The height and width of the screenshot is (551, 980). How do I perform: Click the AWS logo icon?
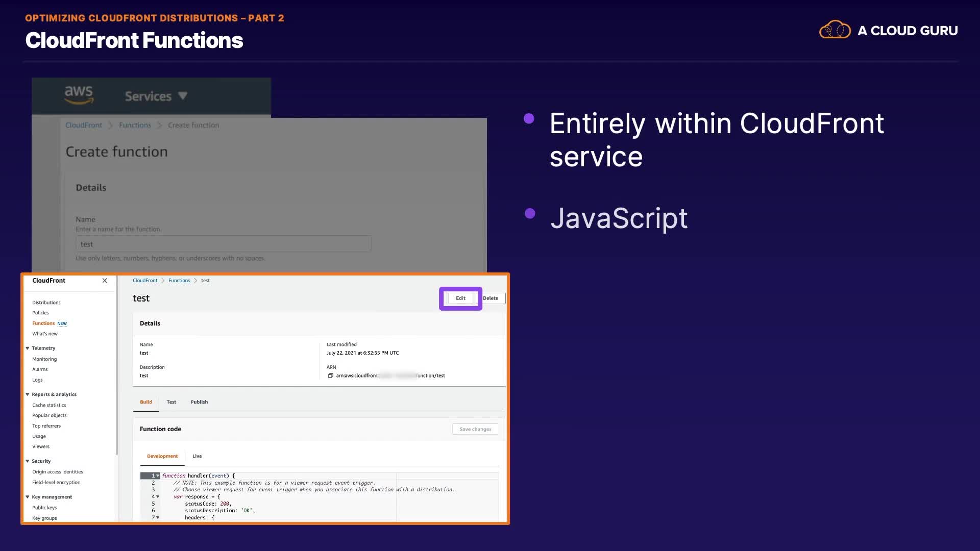click(79, 95)
